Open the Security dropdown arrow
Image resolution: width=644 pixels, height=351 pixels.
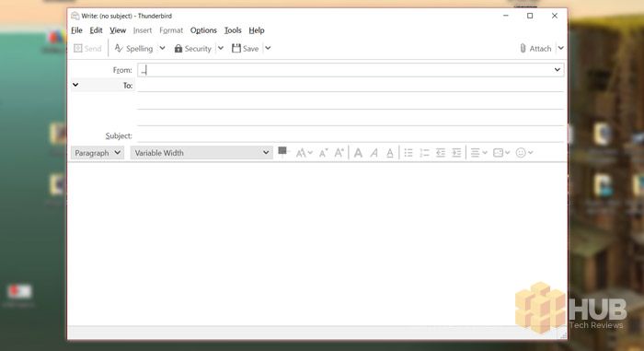point(221,48)
